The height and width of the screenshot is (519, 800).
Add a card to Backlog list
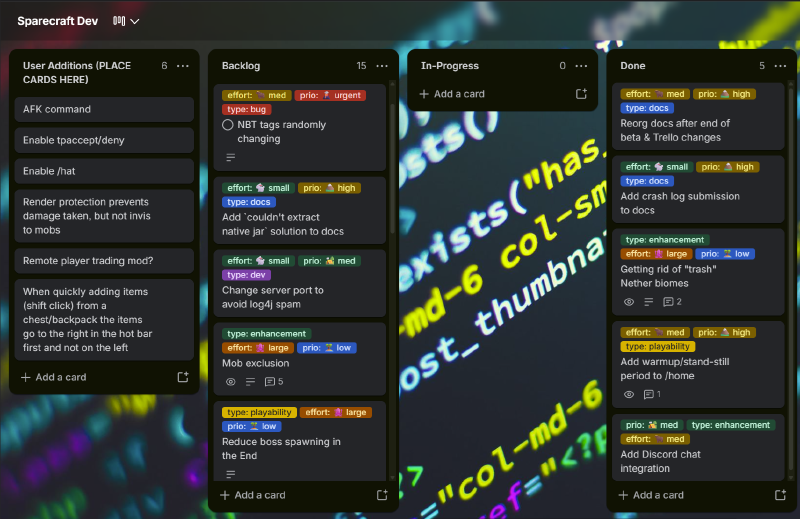click(x=253, y=495)
